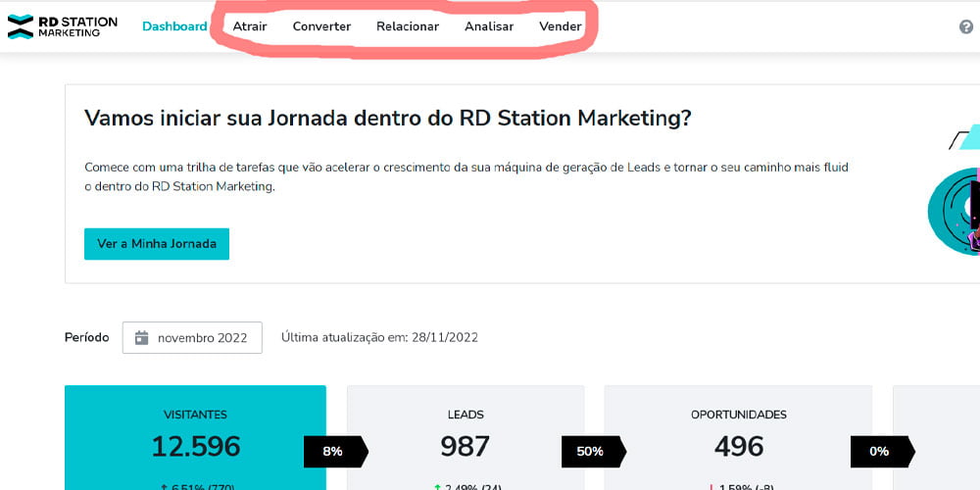
Task: Select the Leads 987 card
Action: coord(465,437)
